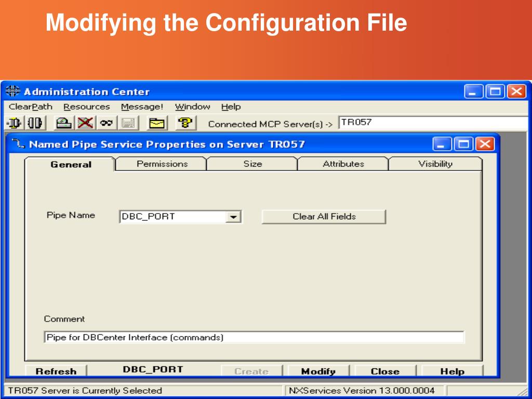Click the yellow question mark help icon
532x399 pixels.
[185, 123]
